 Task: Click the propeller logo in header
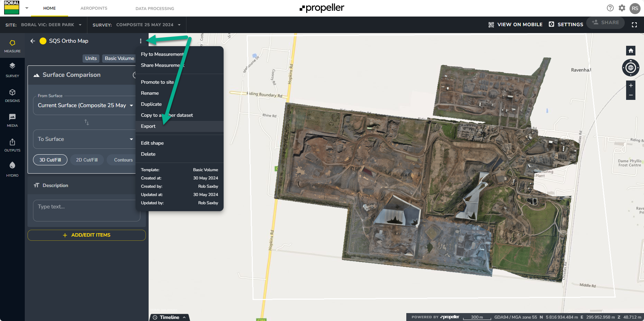point(322,8)
